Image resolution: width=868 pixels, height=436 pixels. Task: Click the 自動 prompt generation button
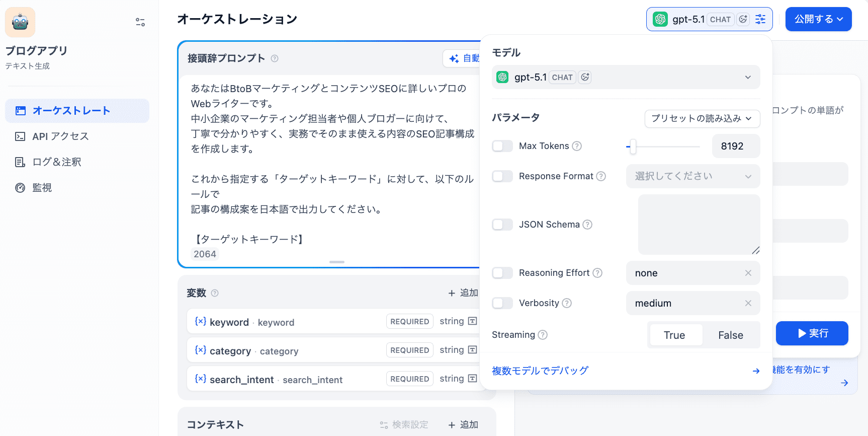[x=463, y=58]
